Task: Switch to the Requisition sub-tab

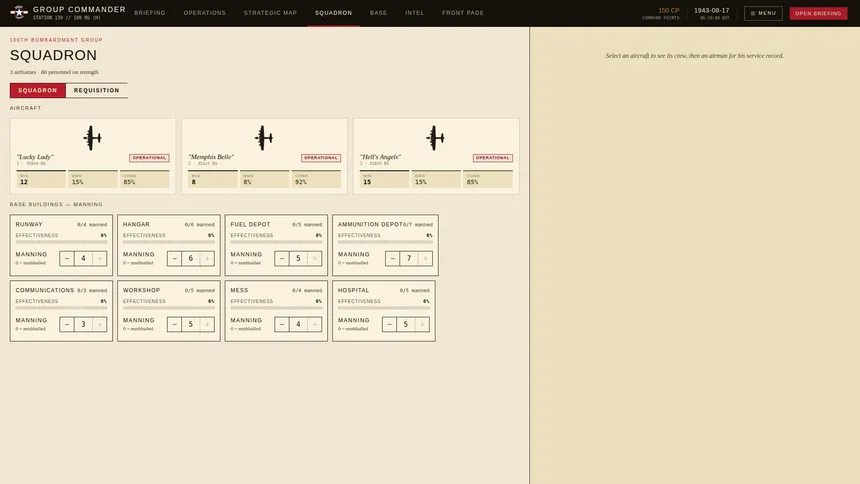Action: (97, 90)
